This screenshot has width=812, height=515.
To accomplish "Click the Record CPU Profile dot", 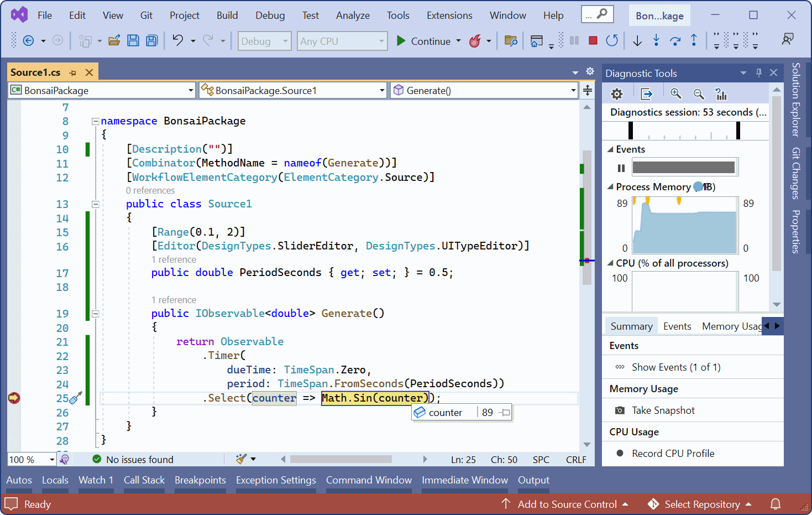I will pos(620,453).
